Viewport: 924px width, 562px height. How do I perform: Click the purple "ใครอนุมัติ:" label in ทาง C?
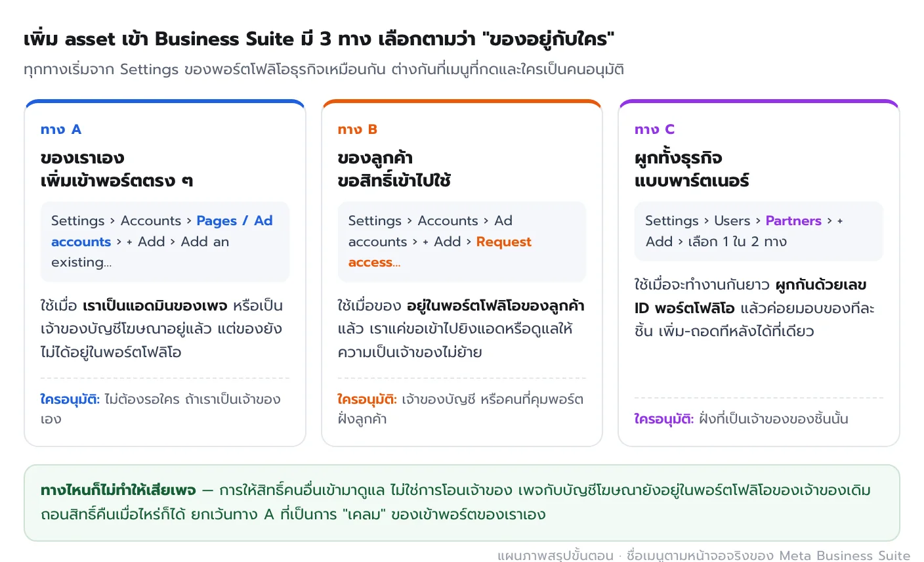tap(664, 419)
